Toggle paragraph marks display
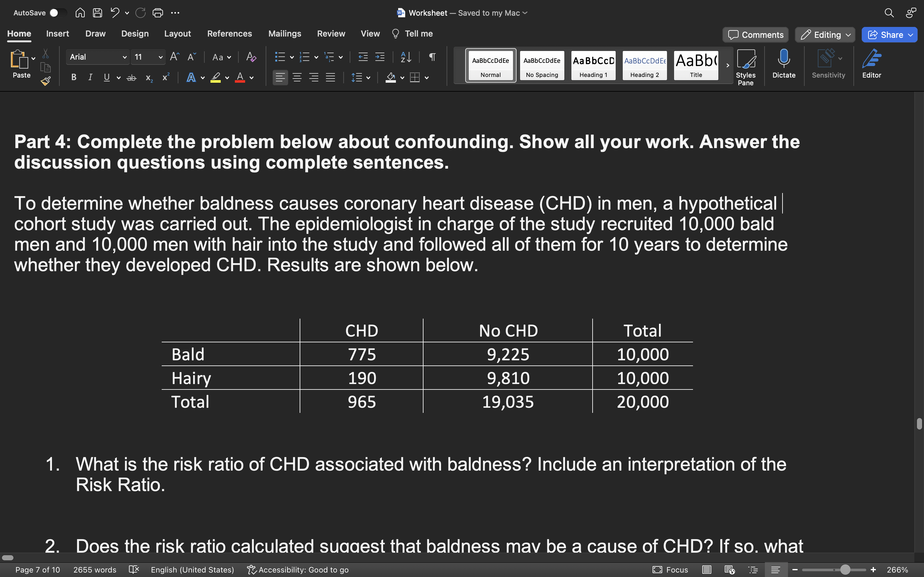The image size is (924, 577). coord(432,57)
